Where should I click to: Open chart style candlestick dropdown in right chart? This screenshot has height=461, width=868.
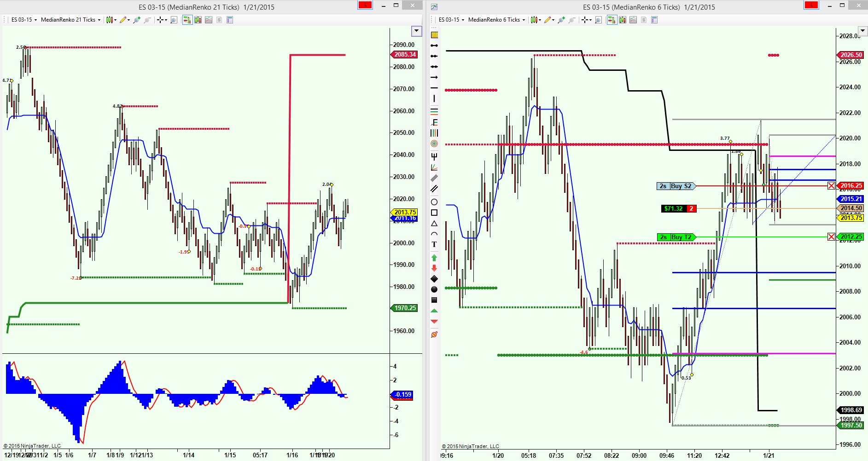click(535, 20)
